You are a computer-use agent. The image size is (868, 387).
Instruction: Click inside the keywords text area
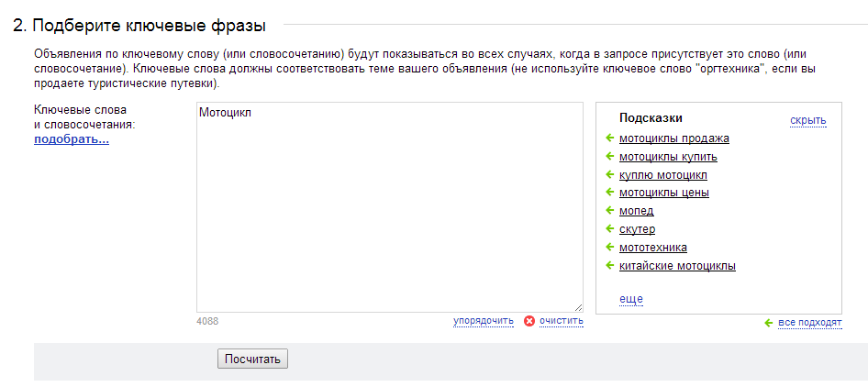(x=390, y=207)
